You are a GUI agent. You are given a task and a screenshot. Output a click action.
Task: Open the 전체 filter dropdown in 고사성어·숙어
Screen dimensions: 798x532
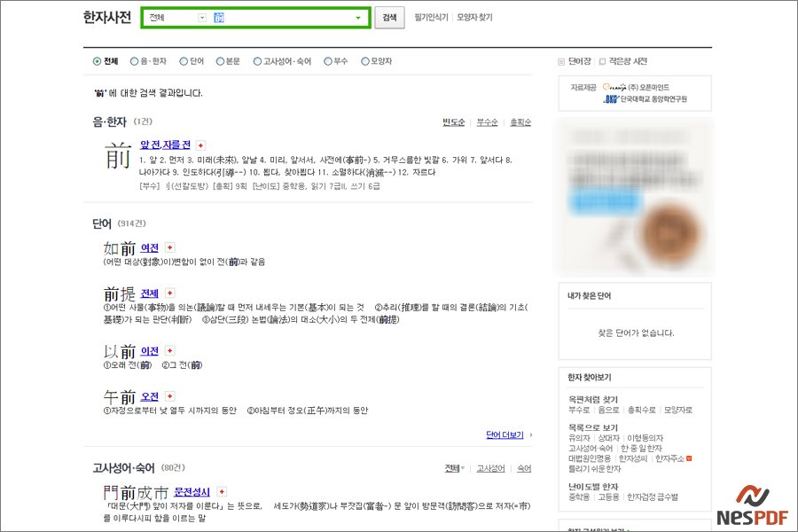455,468
